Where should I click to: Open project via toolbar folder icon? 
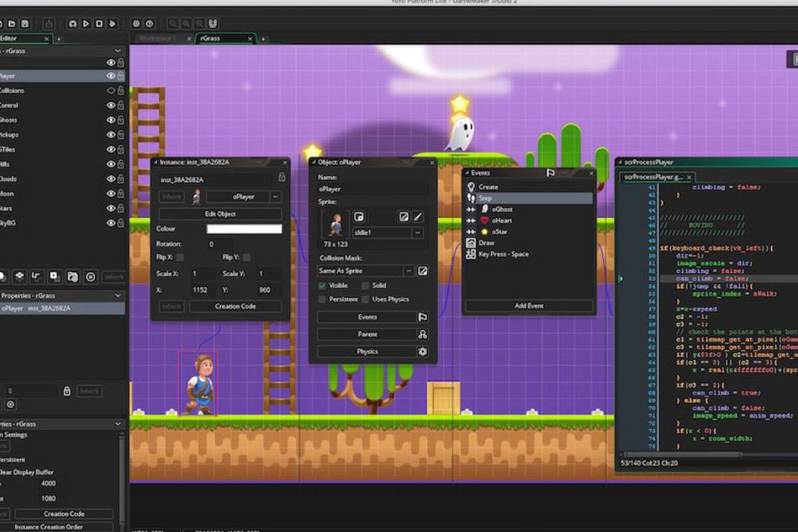[x=13, y=23]
